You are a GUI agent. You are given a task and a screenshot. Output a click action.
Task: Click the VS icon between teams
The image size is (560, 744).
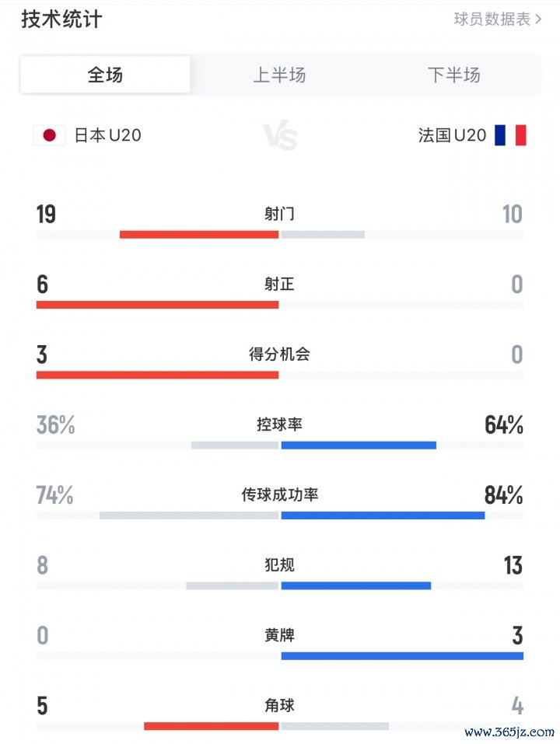[x=280, y=136]
